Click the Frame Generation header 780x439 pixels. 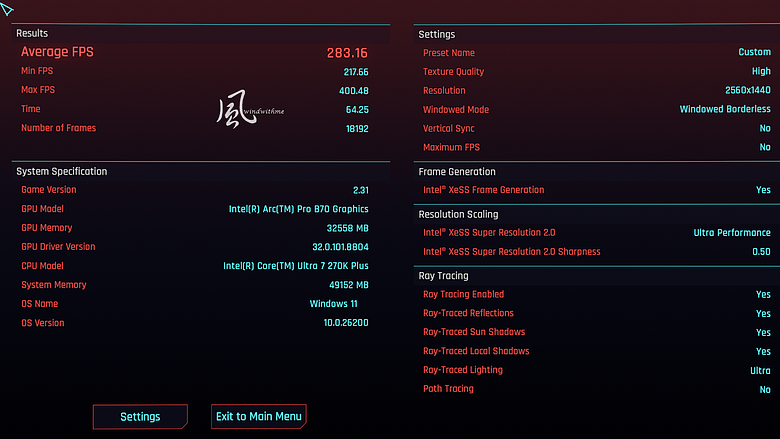point(457,172)
